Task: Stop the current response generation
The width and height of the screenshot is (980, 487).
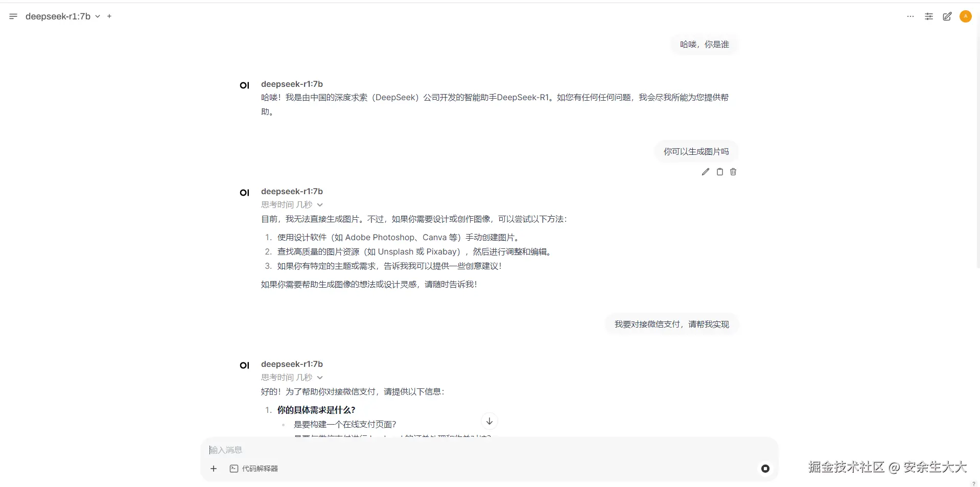Action: (x=765, y=469)
